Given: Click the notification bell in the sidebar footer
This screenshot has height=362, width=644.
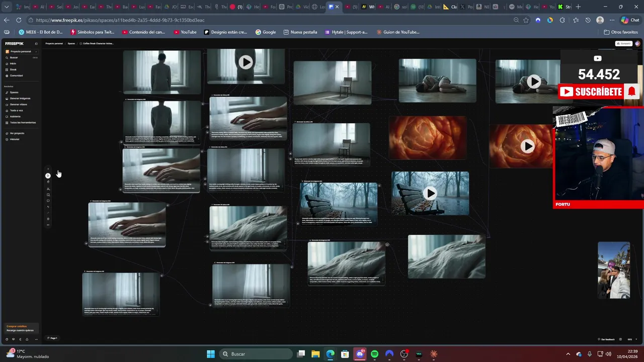Looking at the screenshot, I should [x=27, y=339].
